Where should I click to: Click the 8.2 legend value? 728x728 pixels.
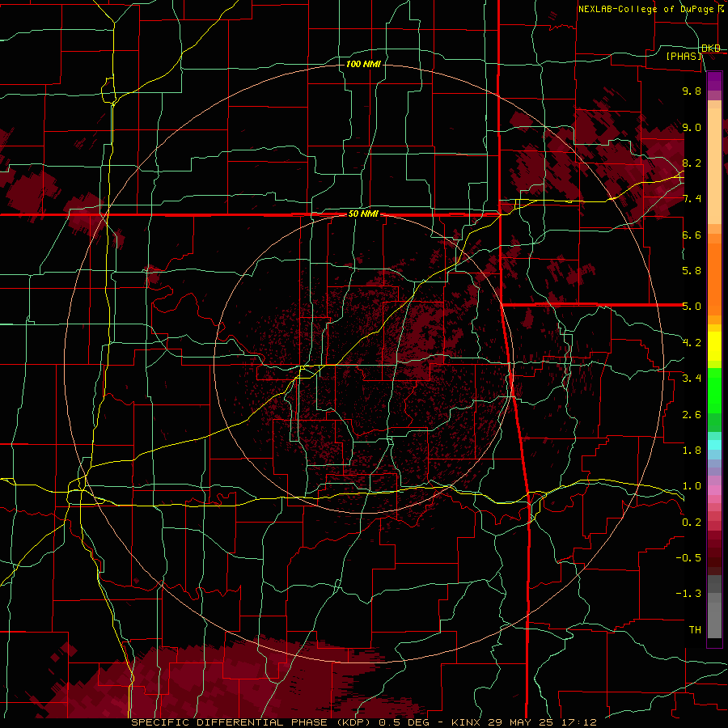tap(692, 163)
